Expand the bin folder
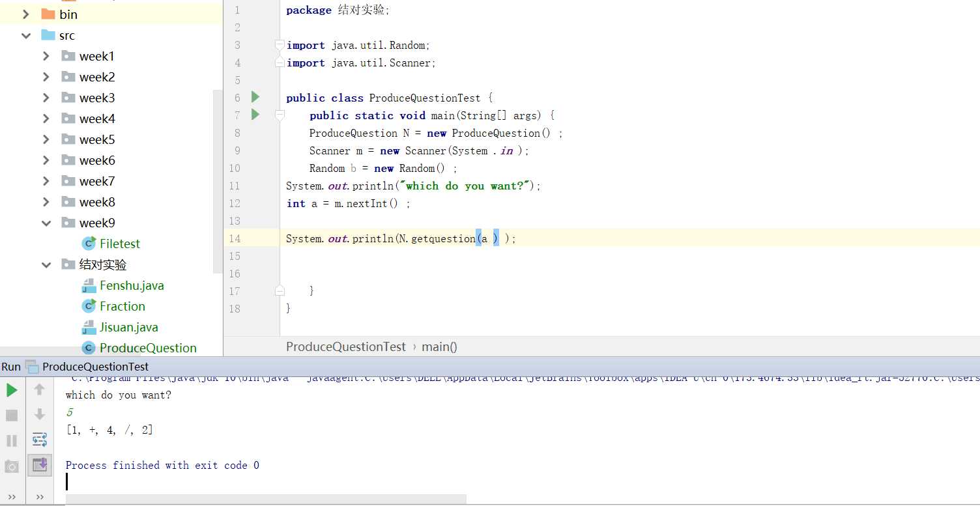Viewport: 980px width, 506px height. [x=26, y=14]
